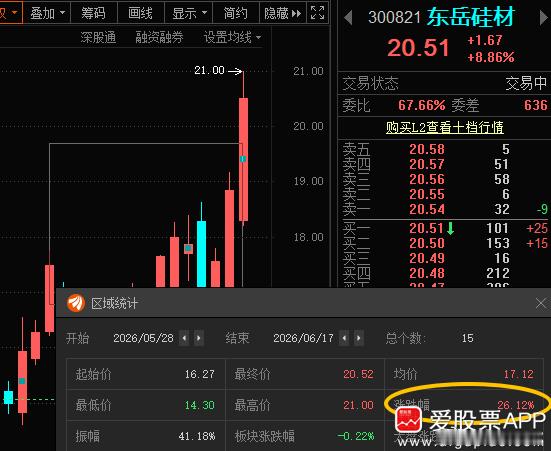This screenshot has height=451, width=551.
Task: Step start date forward with right arrow
Action: 199,338
